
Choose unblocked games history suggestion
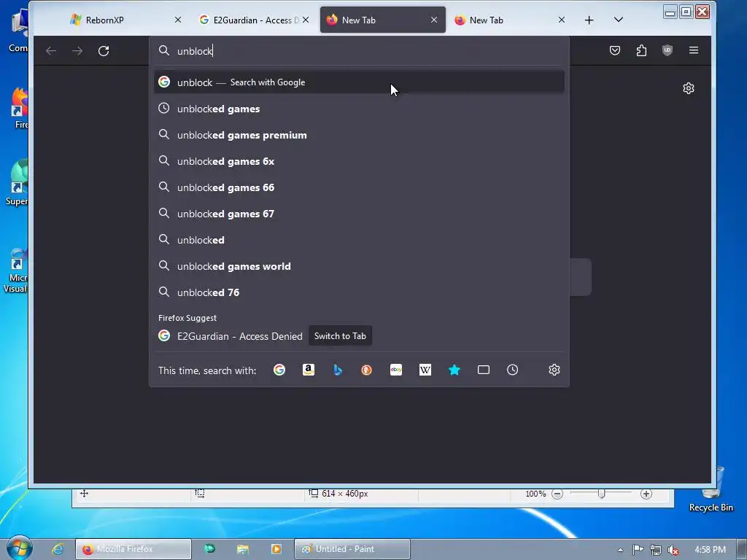[359, 109]
